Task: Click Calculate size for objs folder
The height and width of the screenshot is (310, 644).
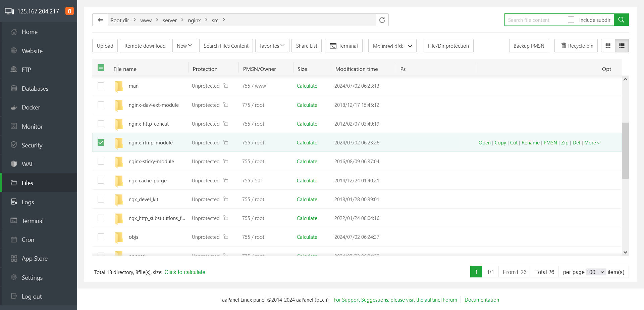Action: coord(307,237)
